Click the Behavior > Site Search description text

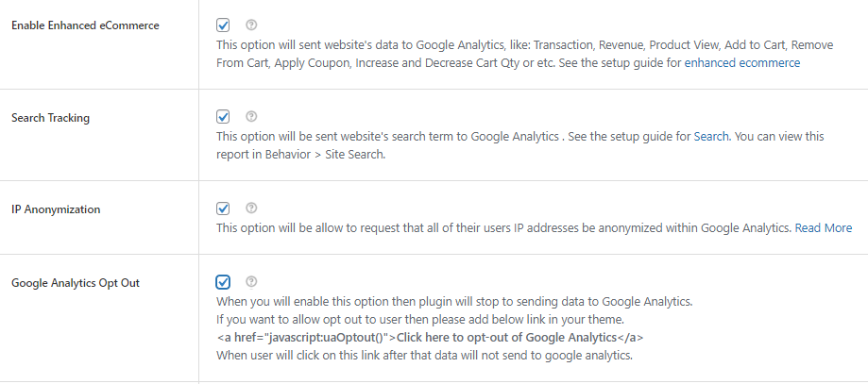coord(300,155)
